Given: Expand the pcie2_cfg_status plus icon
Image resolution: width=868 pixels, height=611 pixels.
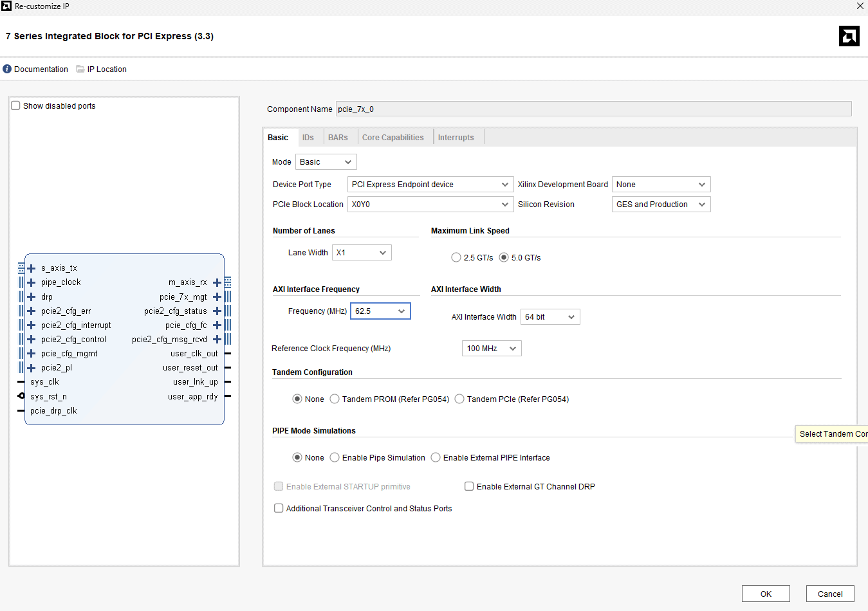Looking at the screenshot, I should [217, 311].
